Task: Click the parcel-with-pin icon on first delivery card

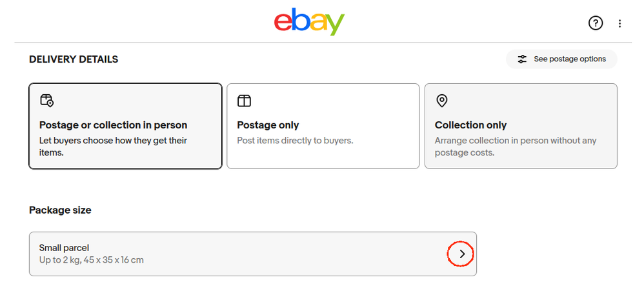Action: pyautogui.click(x=47, y=101)
